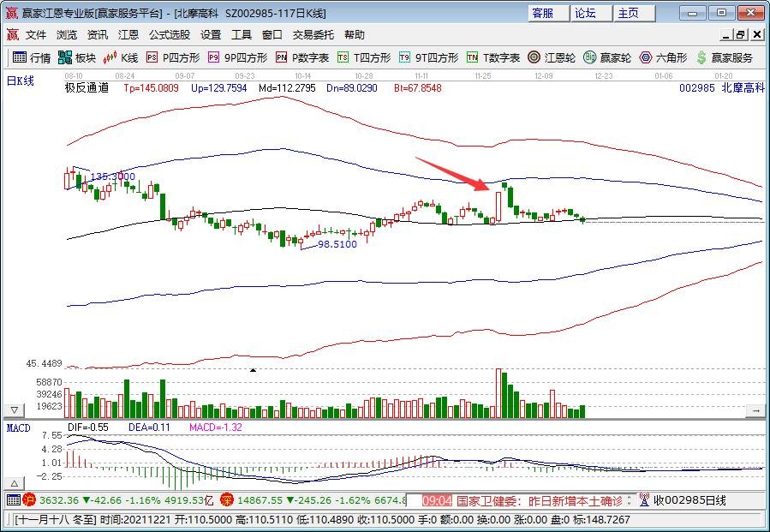Click the red 赢 logo in menu bar
Viewport: 770px width, 532px height.
(12, 34)
